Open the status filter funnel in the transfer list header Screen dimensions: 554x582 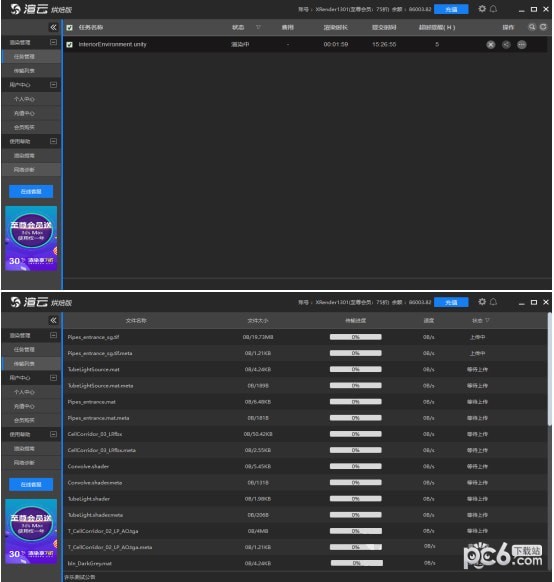click(x=487, y=320)
